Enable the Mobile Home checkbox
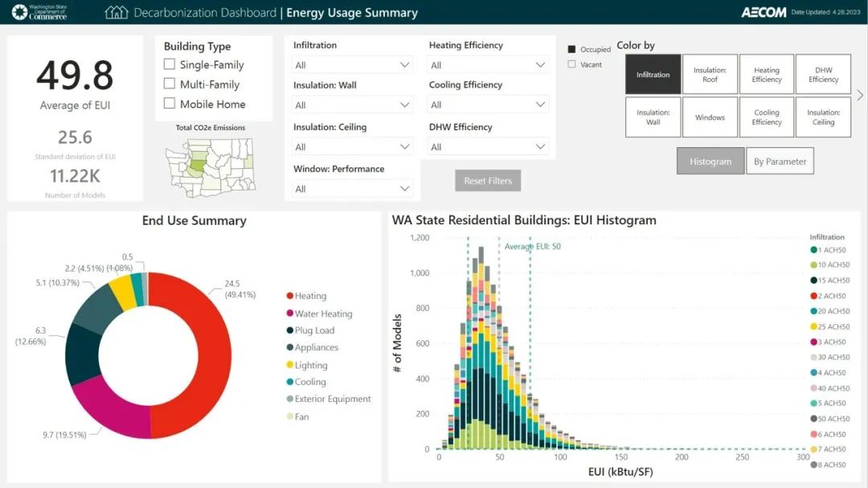This screenshot has width=868, height=488. (170, 103)
